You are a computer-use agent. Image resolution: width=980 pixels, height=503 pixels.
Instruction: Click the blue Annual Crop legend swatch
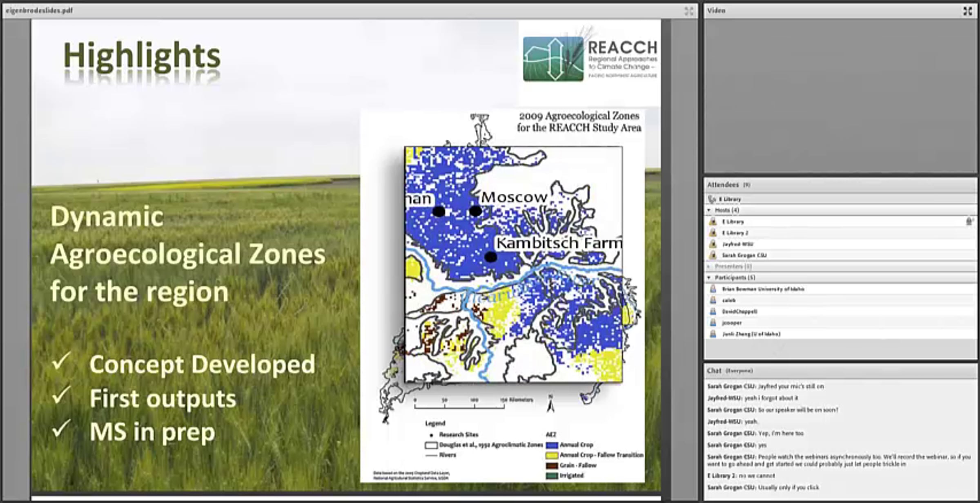[x=552, y=445]
